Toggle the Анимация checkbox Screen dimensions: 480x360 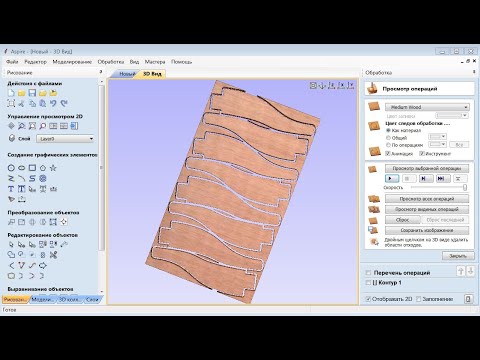tap(388, 154)
